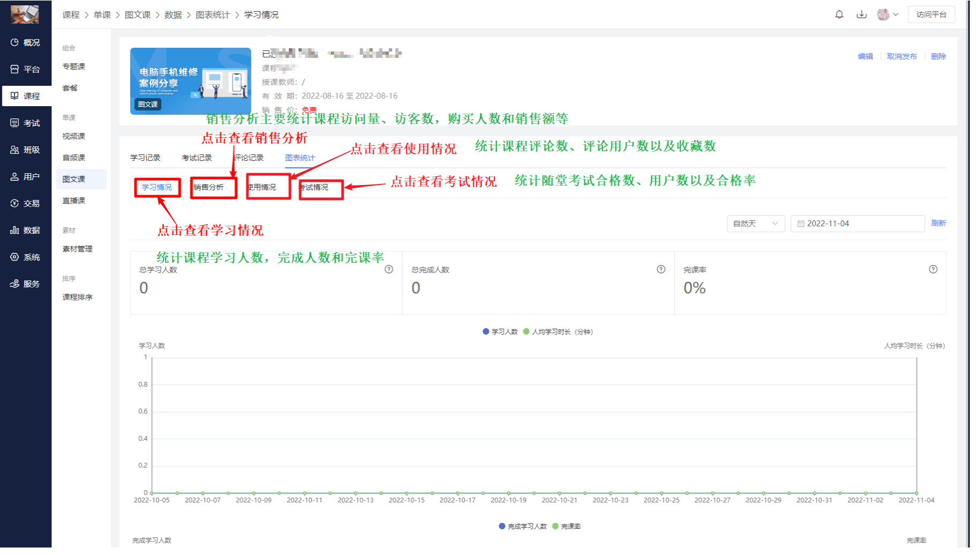Open 数据 in the sidebar

coord(26,230)
